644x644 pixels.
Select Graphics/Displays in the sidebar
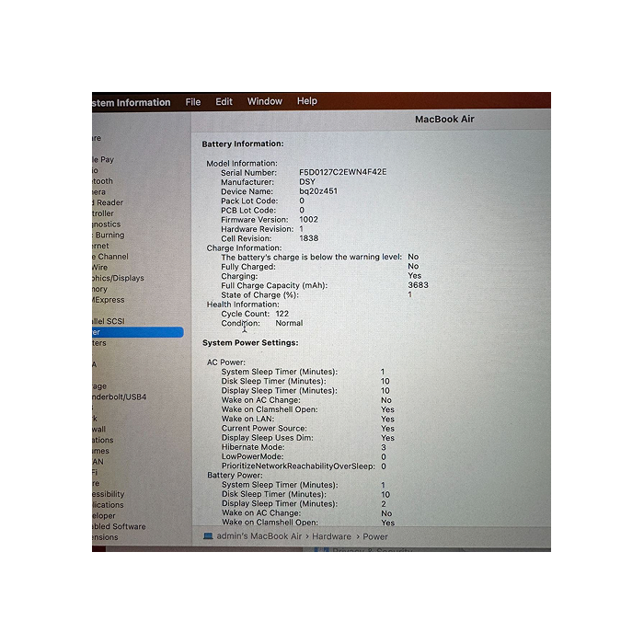[x=119, y=278]
